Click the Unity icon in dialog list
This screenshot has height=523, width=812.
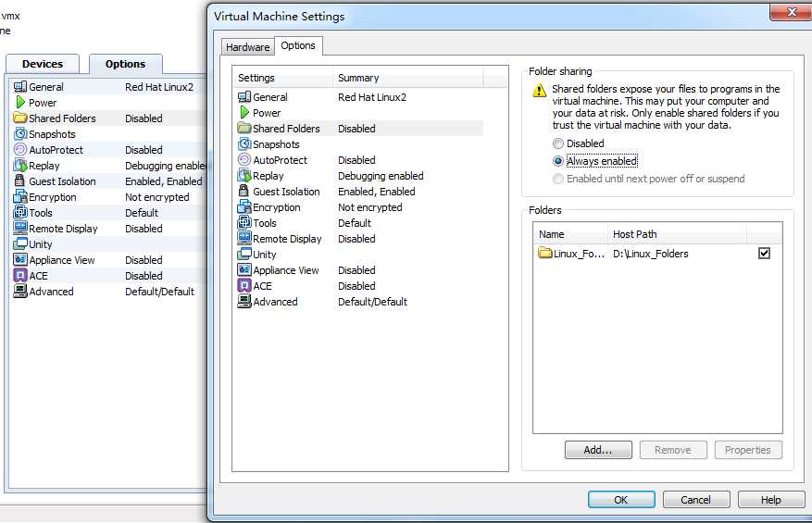pyautogui.click(x=244, y=255)
